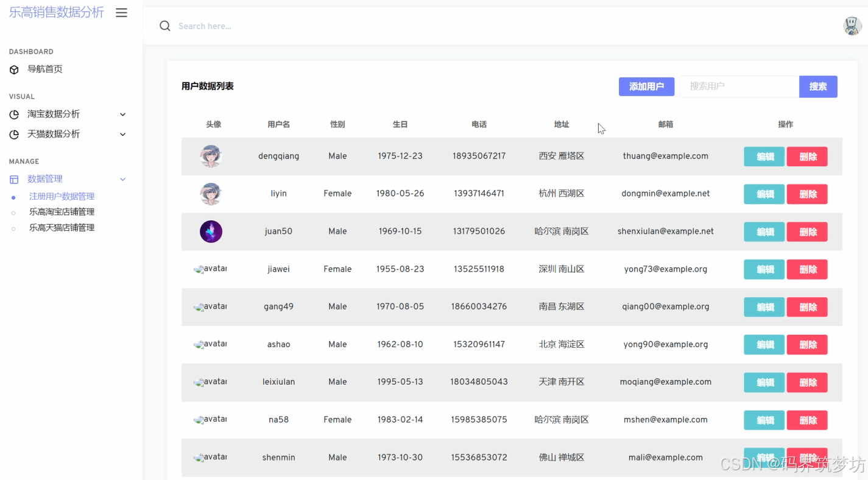The image size is (868, 480).
Task: Expand the 天猫数据分析 dropdown
Action: pos(122,134)
